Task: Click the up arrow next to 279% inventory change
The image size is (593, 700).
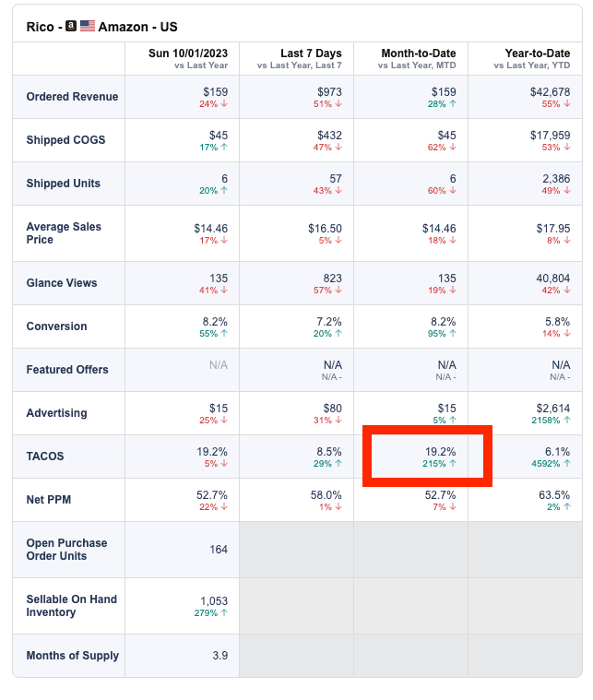Action: (224, 612)
